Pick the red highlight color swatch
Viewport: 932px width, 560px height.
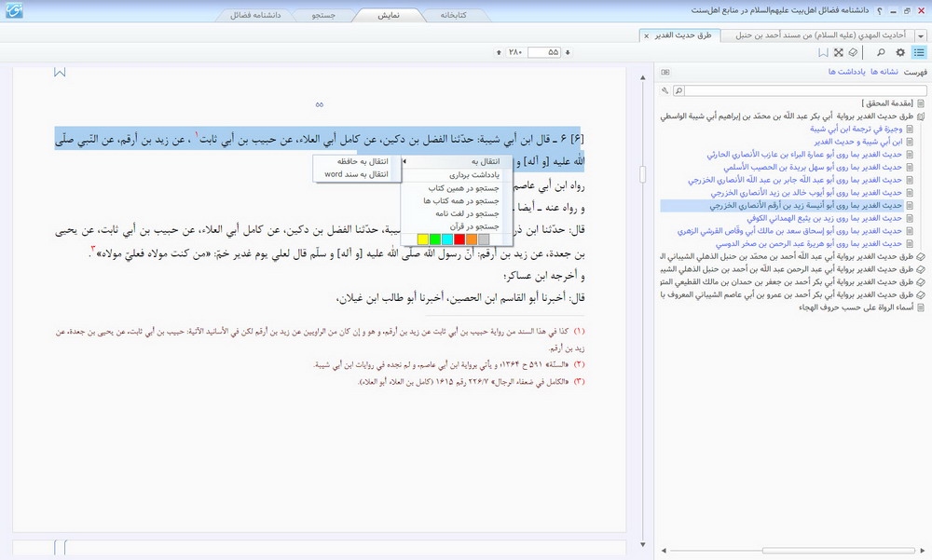pos(459,239)
